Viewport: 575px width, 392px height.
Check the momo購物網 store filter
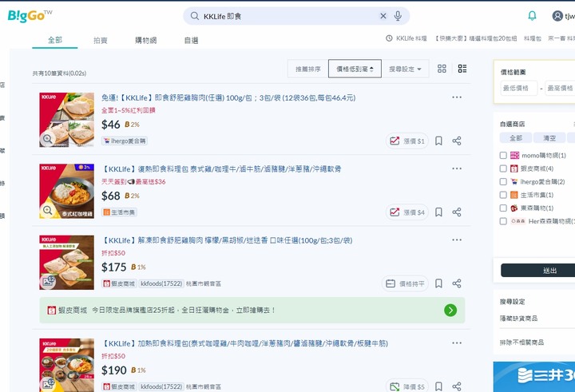click(x=503, y=156)
